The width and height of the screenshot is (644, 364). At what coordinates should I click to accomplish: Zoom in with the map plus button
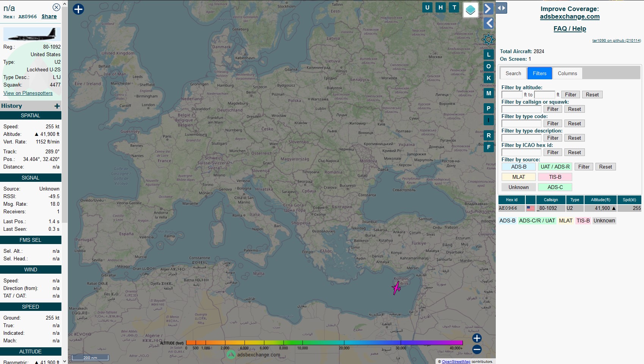(x=477, y=338)
